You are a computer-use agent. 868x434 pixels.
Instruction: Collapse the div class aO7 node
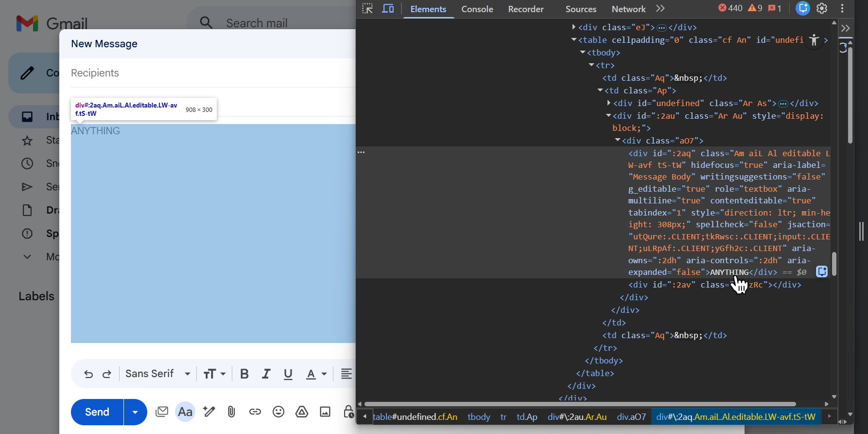(618, 141)
